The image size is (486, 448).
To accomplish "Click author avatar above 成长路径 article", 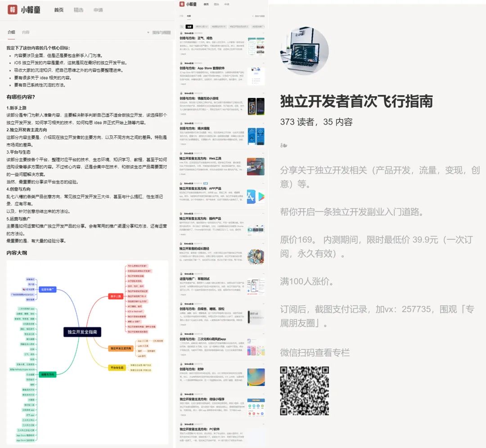I will [181, 243].
